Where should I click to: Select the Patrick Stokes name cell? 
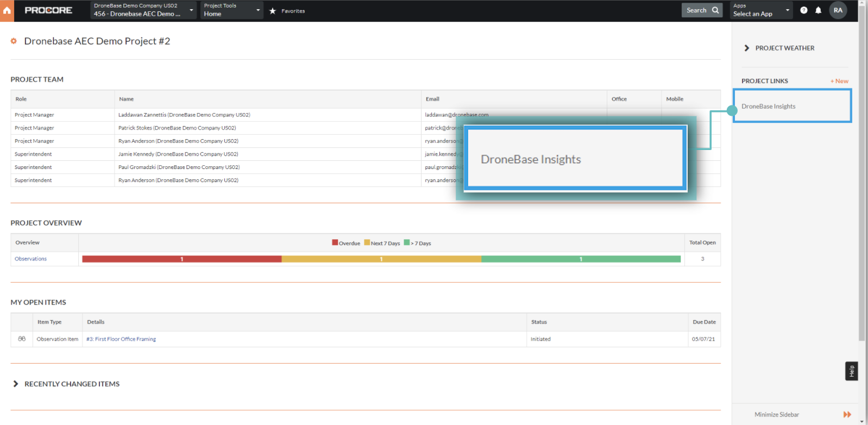pos(268,128)
